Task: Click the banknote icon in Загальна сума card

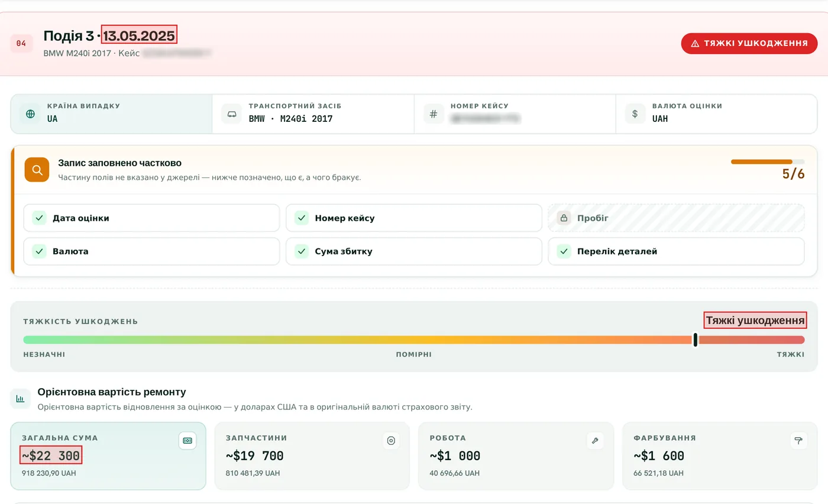Action: coord(187,441)
